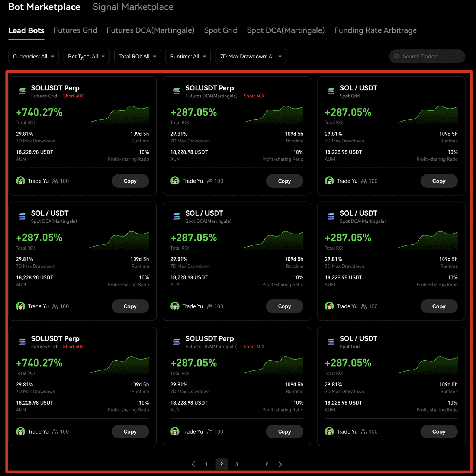Open the 7D Max Drawdown filter dropdown

point(251,57)
